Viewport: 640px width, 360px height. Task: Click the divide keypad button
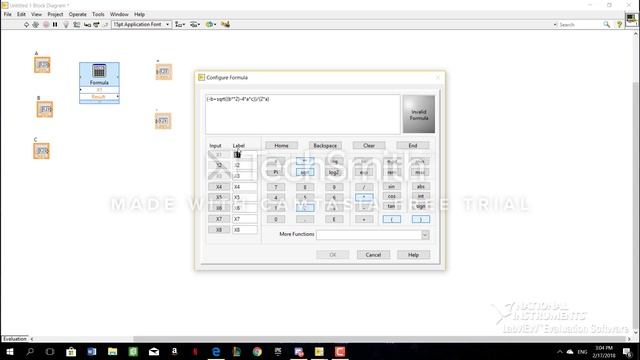(364, 187)
